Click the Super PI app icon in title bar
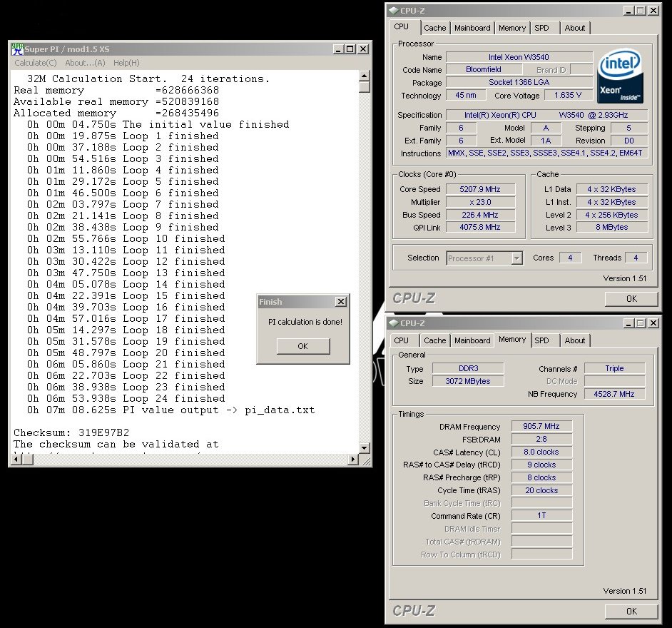 18,49
